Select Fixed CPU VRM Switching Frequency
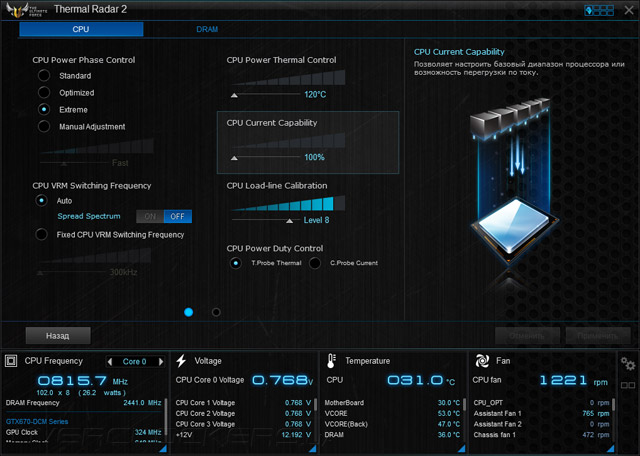Viewport: 640px width, 456px height. [41, 234]
